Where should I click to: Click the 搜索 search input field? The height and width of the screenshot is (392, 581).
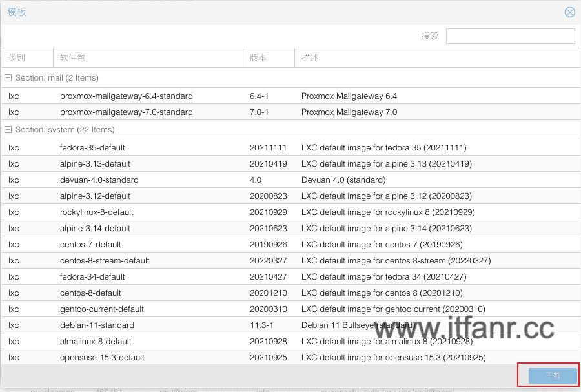click(x=510, y=36)
